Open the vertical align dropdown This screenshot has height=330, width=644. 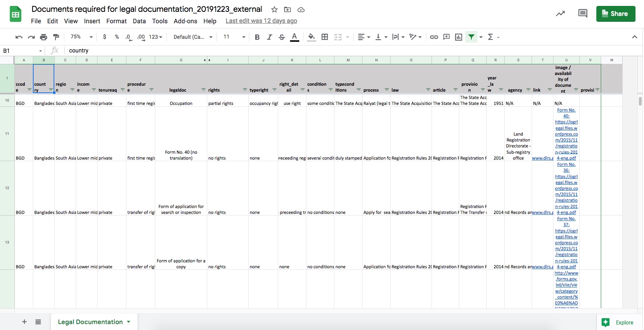[x=381, y=37]
